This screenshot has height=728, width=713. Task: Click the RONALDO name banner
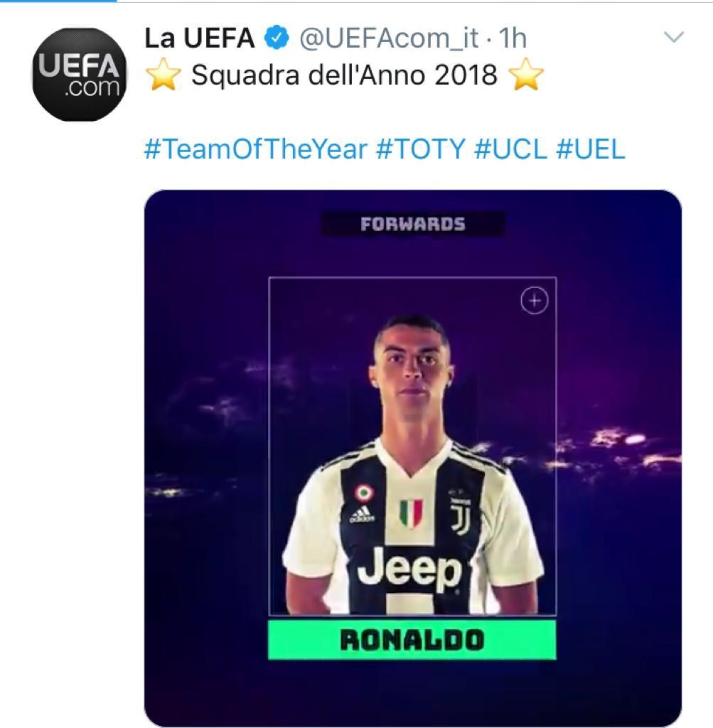tap(412, 641)
